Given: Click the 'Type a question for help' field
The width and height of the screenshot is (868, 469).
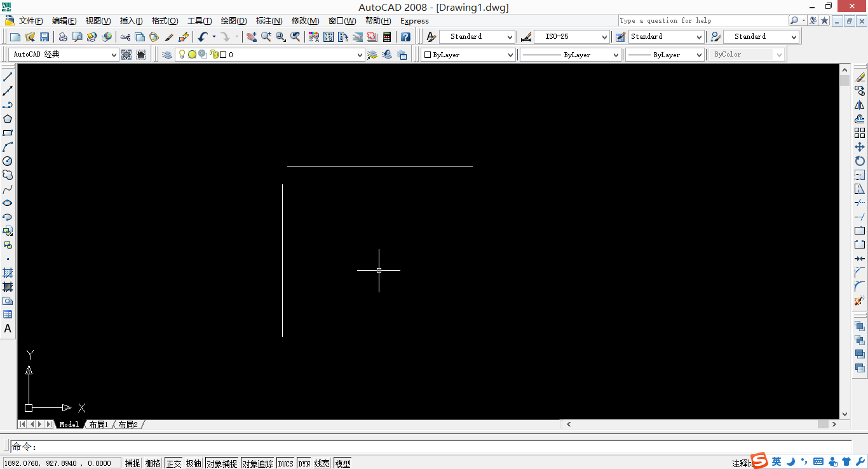Looking at the screenshot, I should [x=703, y=21].
